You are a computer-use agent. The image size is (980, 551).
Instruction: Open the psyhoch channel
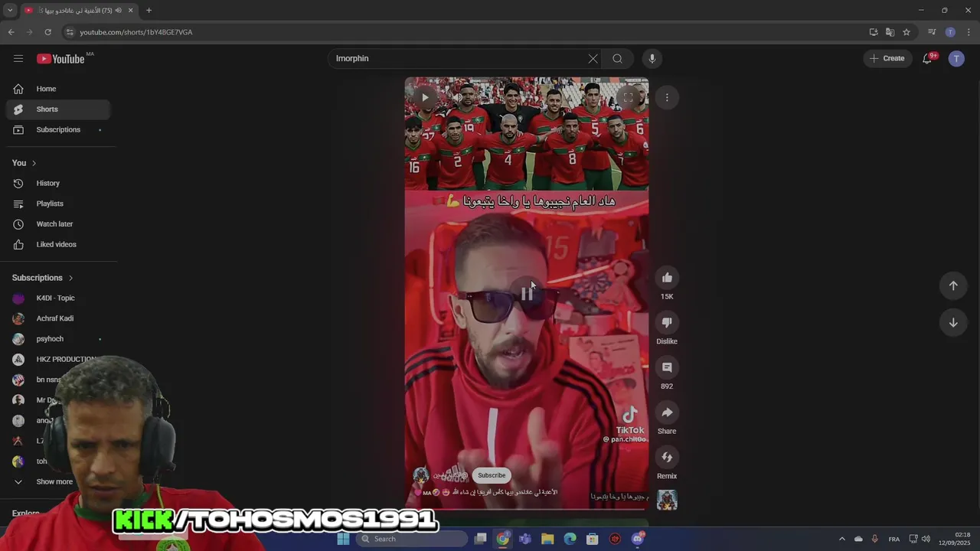[58, 339]
